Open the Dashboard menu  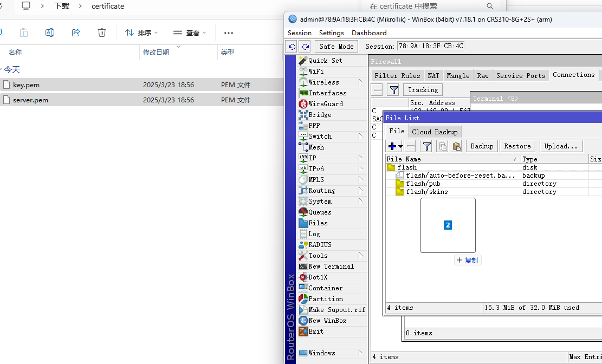click(369, 33)
